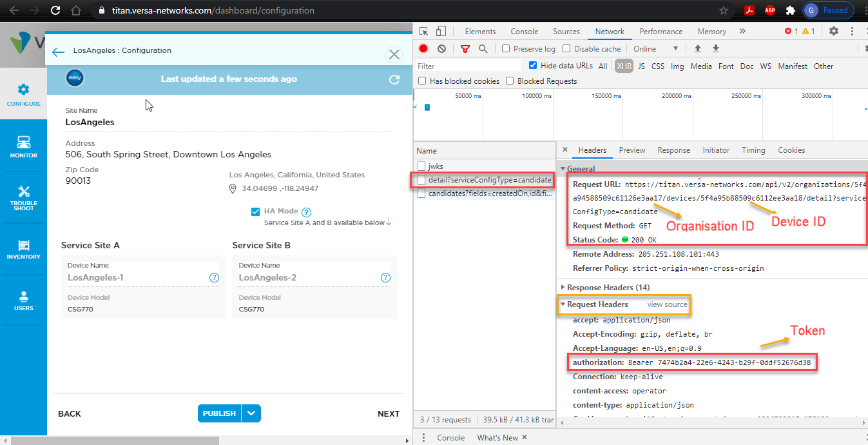Switch to the DevTools Performance tab
Image resolution: width=868 pixels, height=445 pixels.
click(661, 32)
